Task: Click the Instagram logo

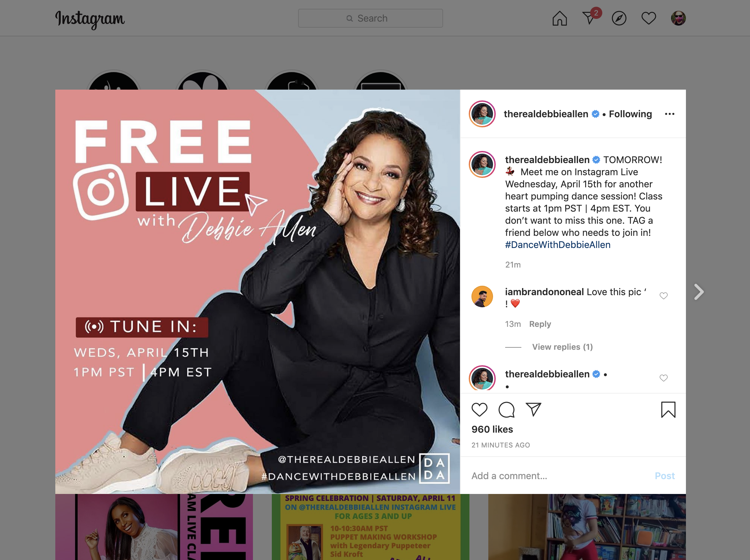Action: [x=90, y=19]
